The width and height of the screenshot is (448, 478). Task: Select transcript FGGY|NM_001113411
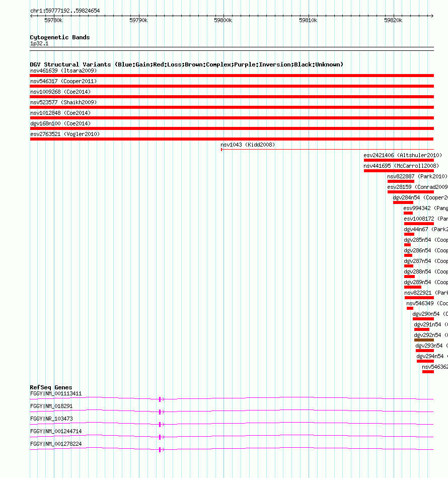point(56,393)
